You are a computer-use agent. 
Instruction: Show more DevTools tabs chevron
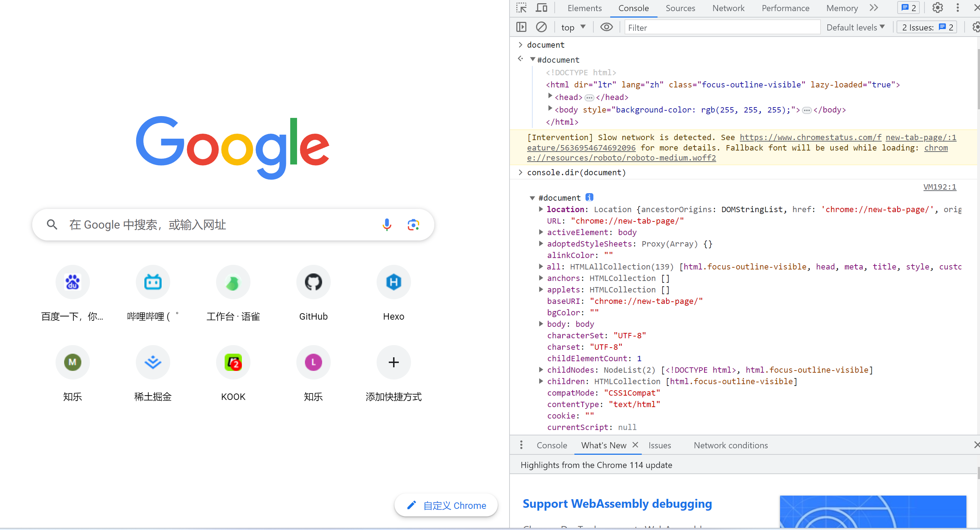tap(874, 8)
